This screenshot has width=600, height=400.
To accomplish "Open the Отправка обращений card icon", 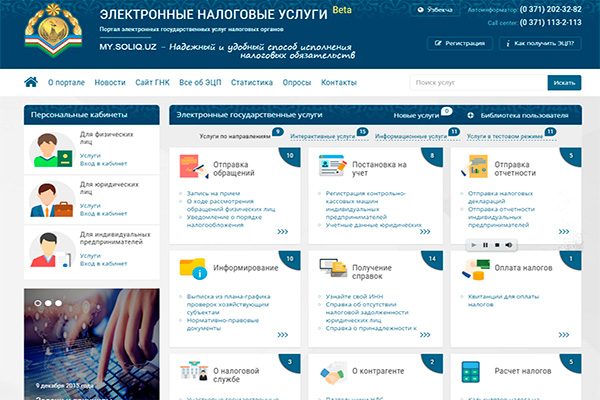I will (x=194, y=167).
